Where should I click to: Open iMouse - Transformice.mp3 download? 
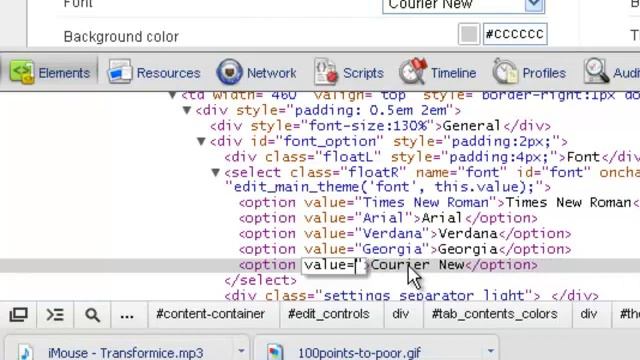point(126,352)
